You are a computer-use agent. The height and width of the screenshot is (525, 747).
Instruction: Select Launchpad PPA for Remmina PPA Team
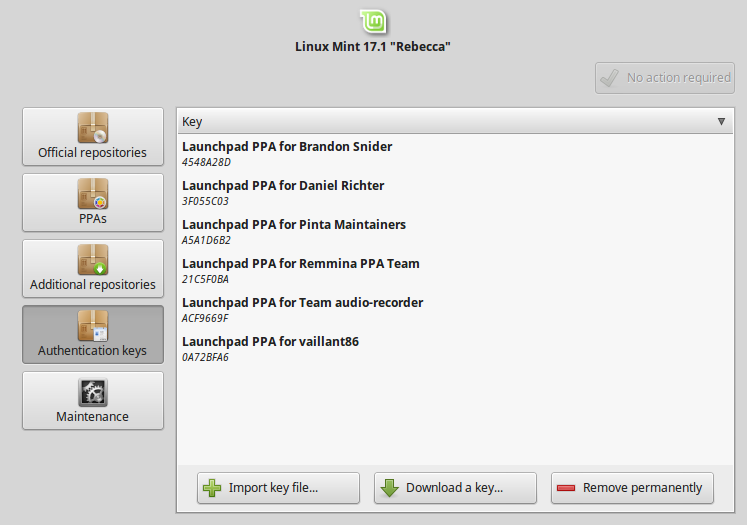click(x=301, y=264)
